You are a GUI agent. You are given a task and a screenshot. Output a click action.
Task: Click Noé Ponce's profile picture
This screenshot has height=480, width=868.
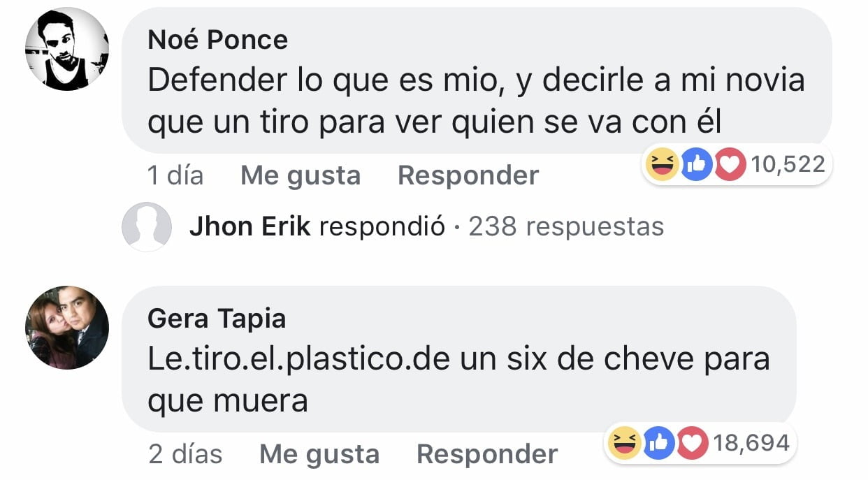click(x=67, y=49)
